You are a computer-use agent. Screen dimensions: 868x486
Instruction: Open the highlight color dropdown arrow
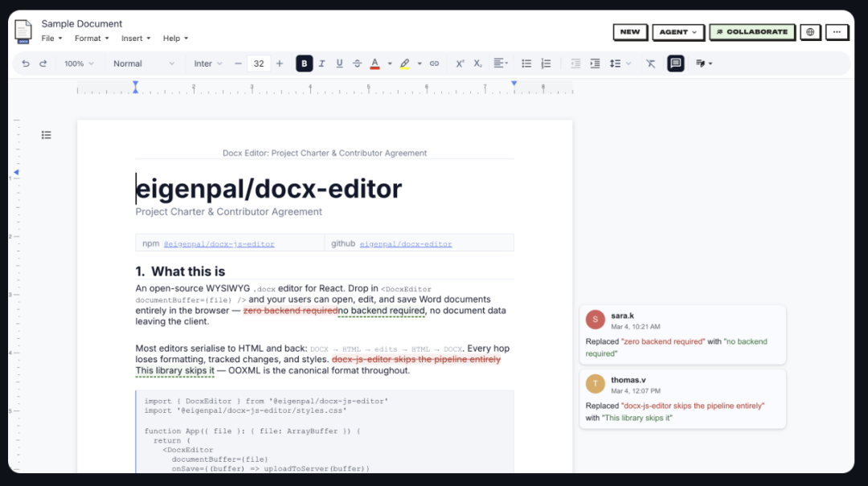click(x=420, y=63)
